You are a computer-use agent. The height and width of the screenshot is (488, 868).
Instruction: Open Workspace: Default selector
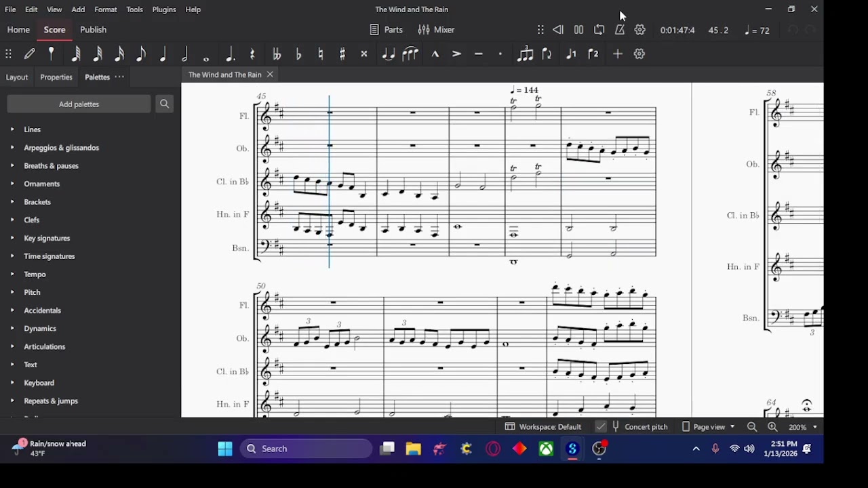coord(543,427)
